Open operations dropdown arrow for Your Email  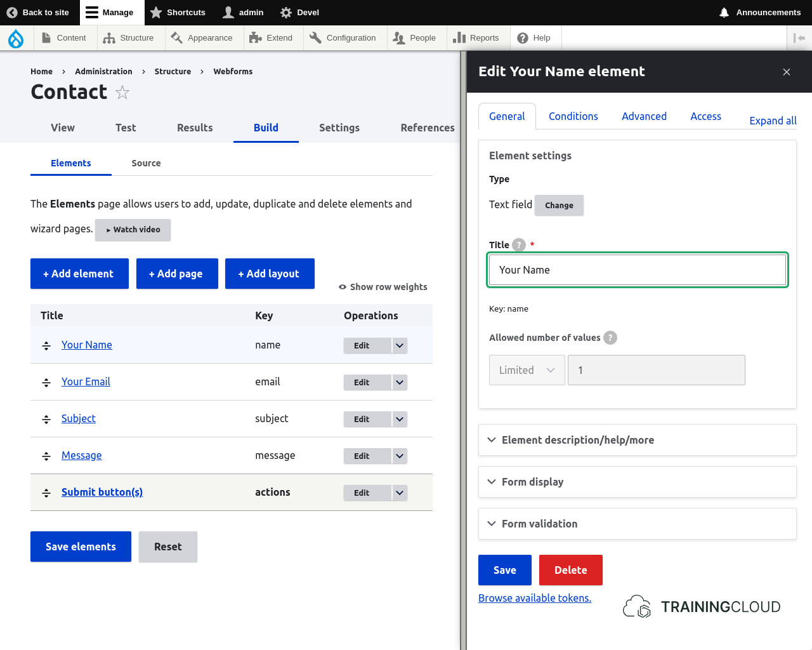point(399,382)
